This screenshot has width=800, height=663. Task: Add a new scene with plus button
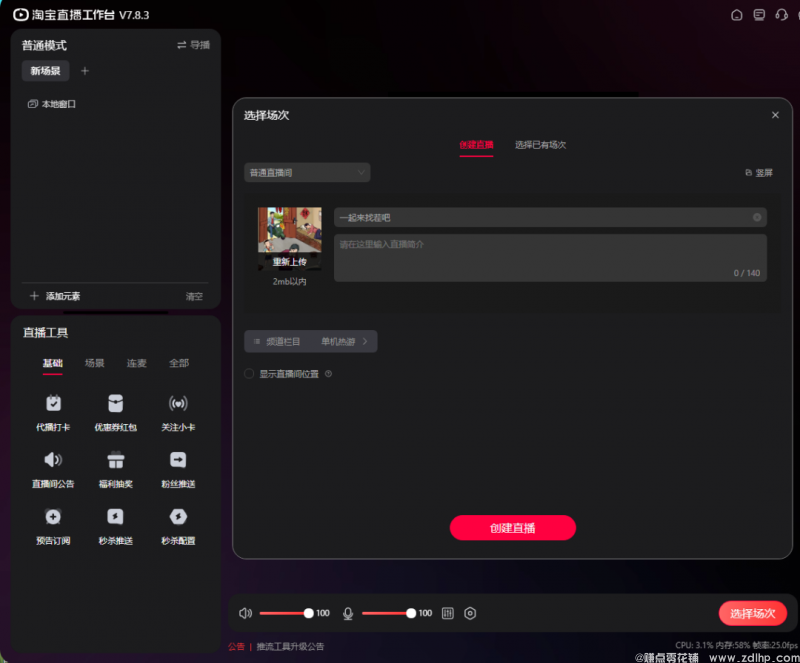pyautogui.click(x=85, y=71)
